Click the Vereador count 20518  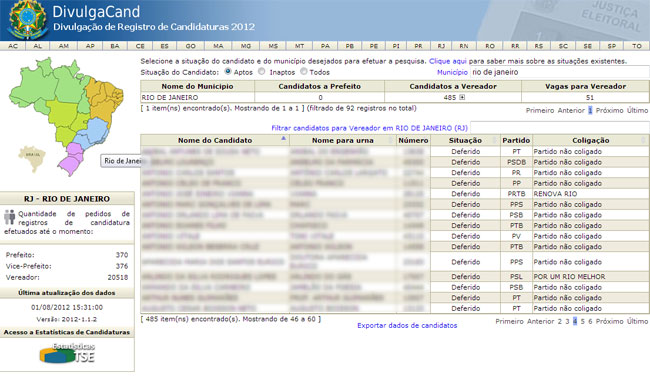(118, 277)
